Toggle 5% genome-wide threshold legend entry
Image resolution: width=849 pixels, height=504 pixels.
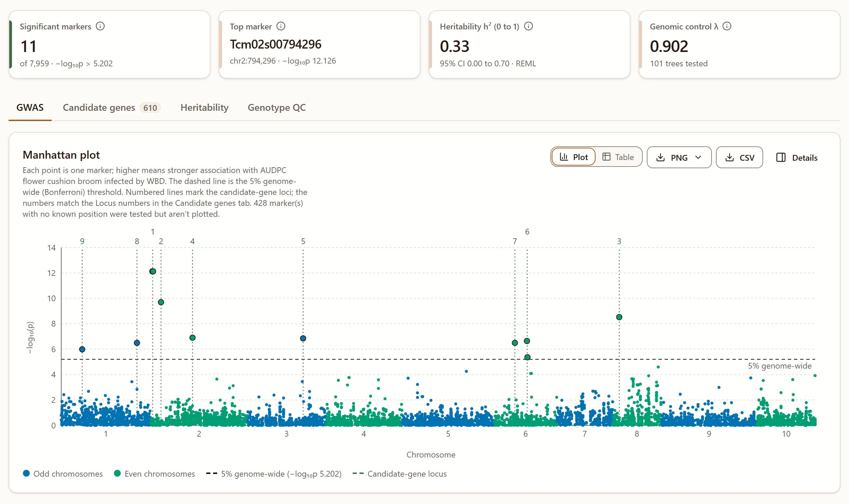274,474
